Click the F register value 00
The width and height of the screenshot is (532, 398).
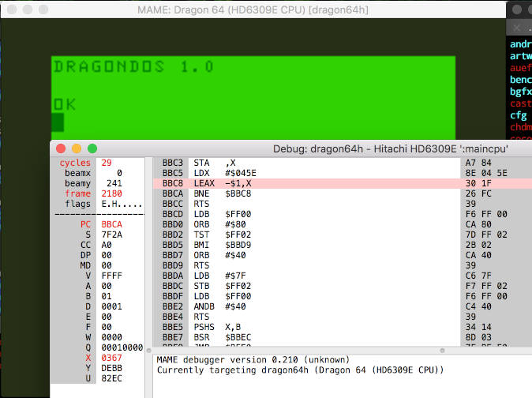pos(107,327)
